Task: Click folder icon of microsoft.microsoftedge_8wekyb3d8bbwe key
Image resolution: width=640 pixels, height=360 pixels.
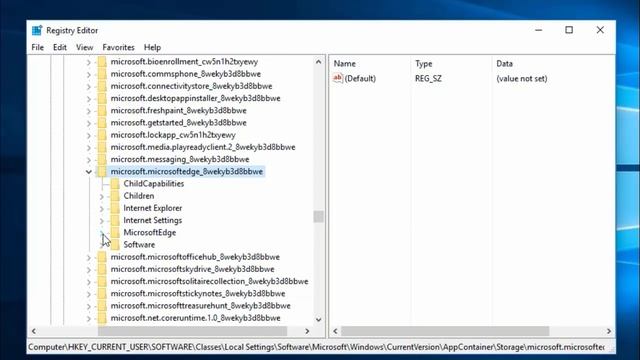Action: coord(102,172)
